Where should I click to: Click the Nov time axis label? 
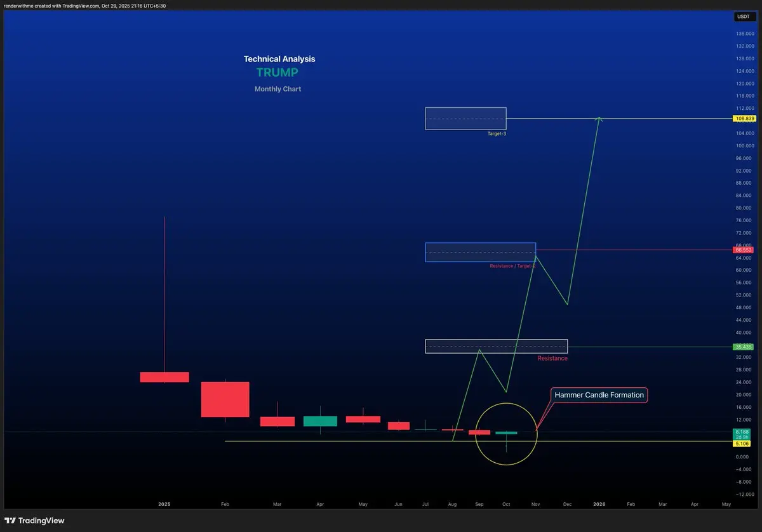coord(536,504)
